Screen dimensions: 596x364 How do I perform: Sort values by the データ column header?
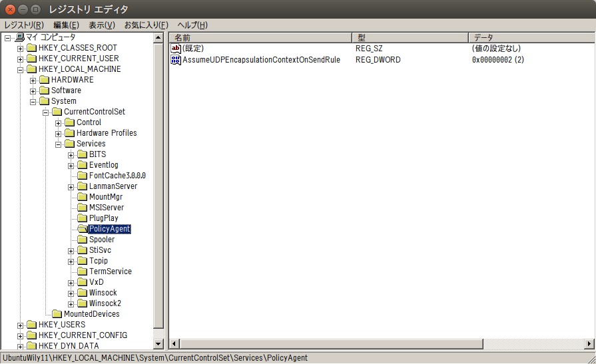pos(532,38)
